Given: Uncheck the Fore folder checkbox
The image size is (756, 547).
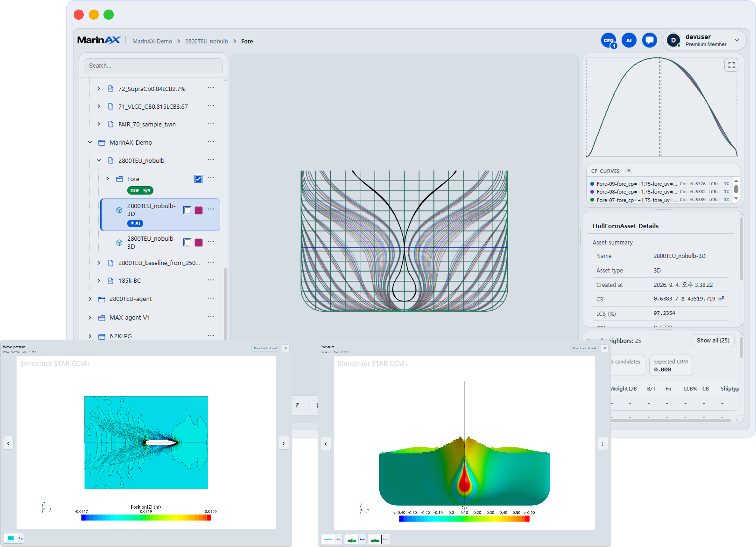Looking at the screenshot, I should 198,179.
